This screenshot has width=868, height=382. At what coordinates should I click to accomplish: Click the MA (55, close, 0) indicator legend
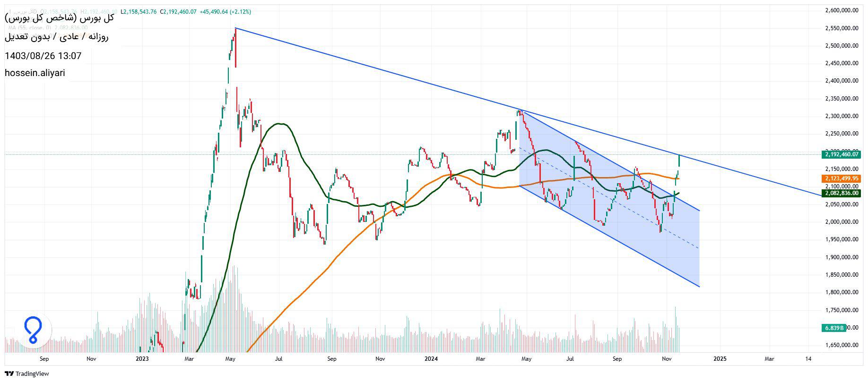tap(47, 28)
